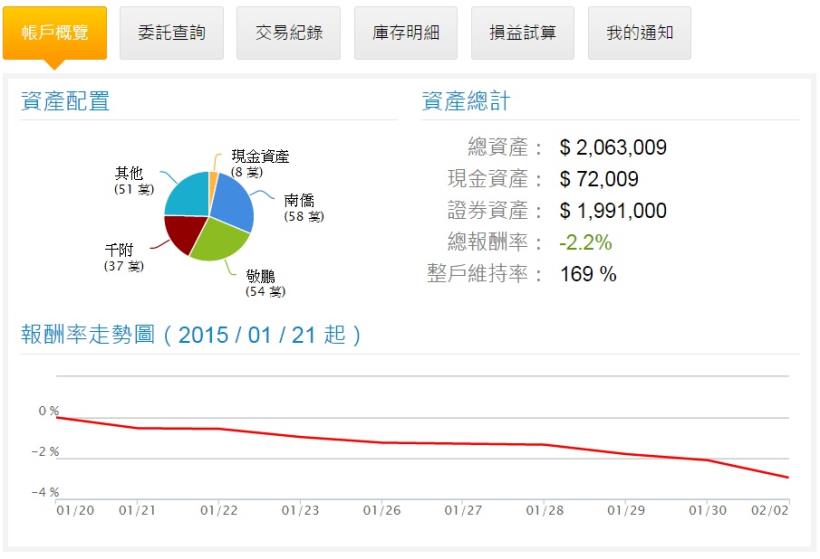820x559 pixels.
Task: Click the 資產配置 section heading
Action: pos(65,101)
